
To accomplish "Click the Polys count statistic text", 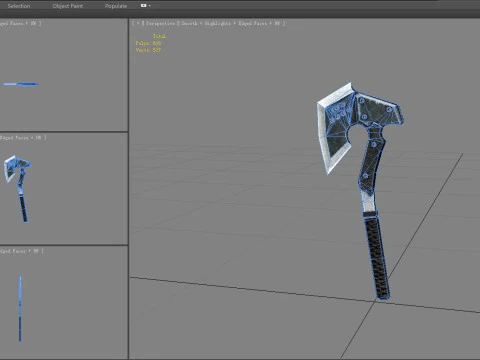I will 148,43.
